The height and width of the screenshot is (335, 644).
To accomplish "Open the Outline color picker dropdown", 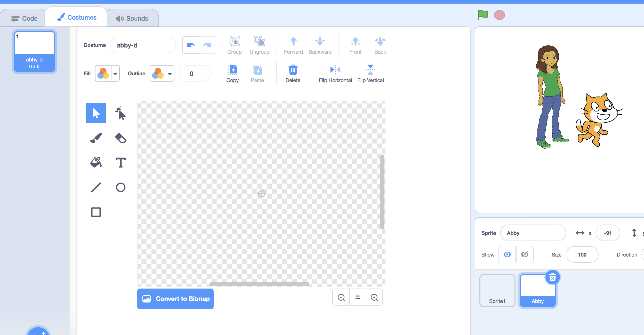I will tap(170, 73).
